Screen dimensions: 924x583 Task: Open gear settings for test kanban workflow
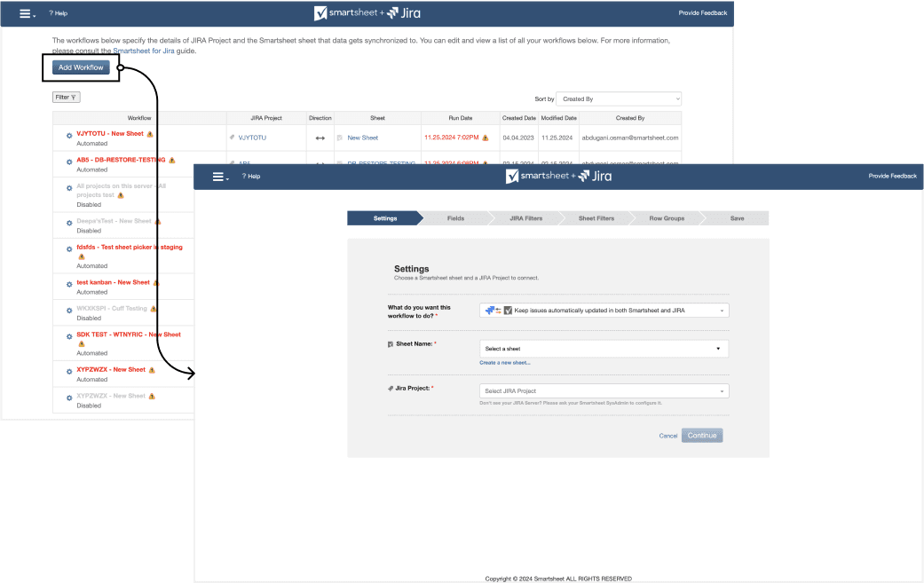point(69,285)
